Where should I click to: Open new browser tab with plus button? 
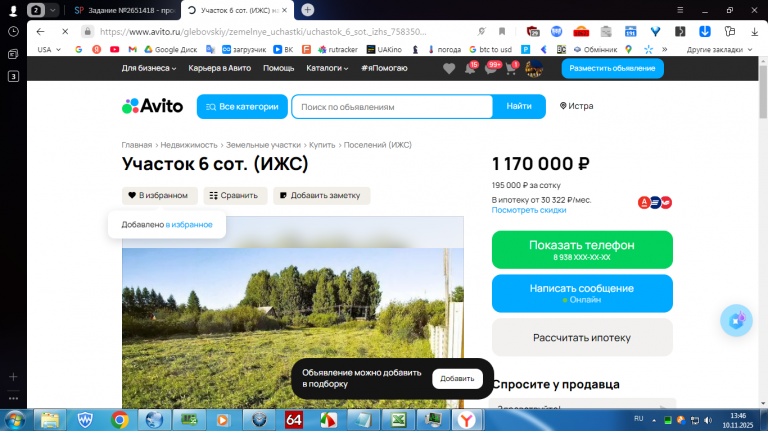click(308, 10)
